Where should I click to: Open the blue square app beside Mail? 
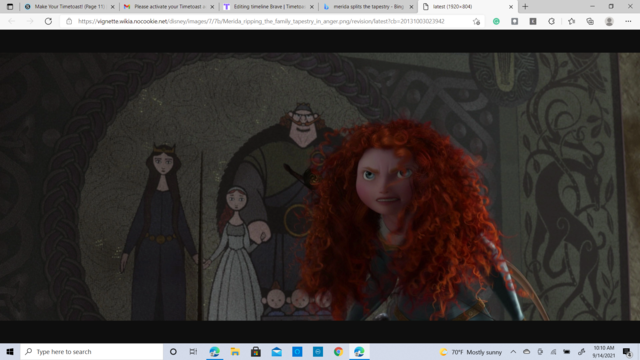pyautogui.click(x=297, y=351)
